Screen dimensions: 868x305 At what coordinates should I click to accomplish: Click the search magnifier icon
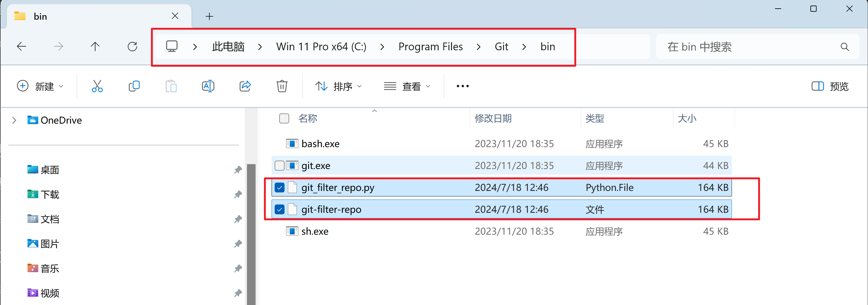pyautogui.click(x=844, y=47)
